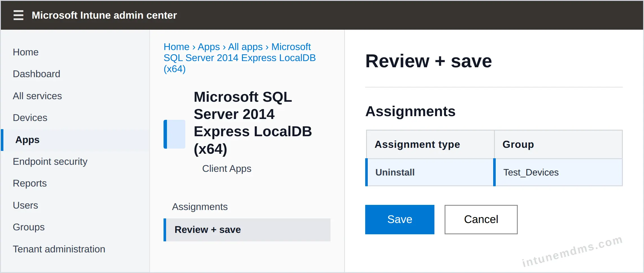Click the Microsoft SQL Server 2014 Express title
Screen dimensions: 644x273
click(x=253, y=123)
